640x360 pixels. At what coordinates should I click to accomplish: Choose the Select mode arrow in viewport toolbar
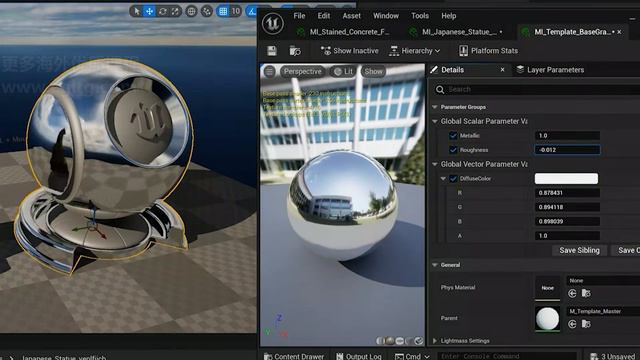pos(136,11)
